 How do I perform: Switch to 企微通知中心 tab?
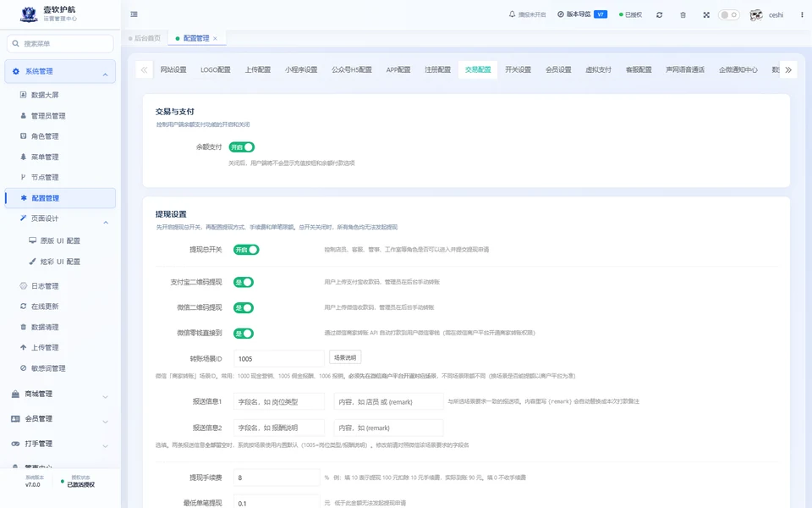738,69
